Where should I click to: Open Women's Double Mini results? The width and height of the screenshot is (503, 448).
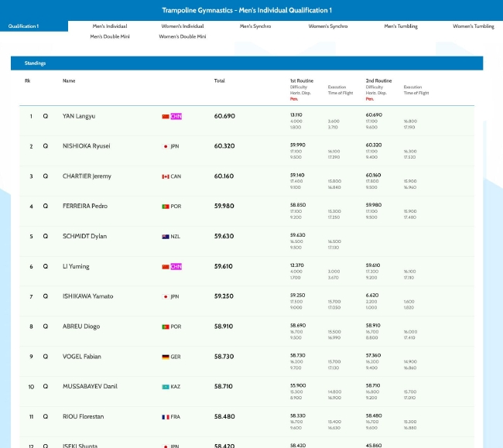click(x=183, y=36)
